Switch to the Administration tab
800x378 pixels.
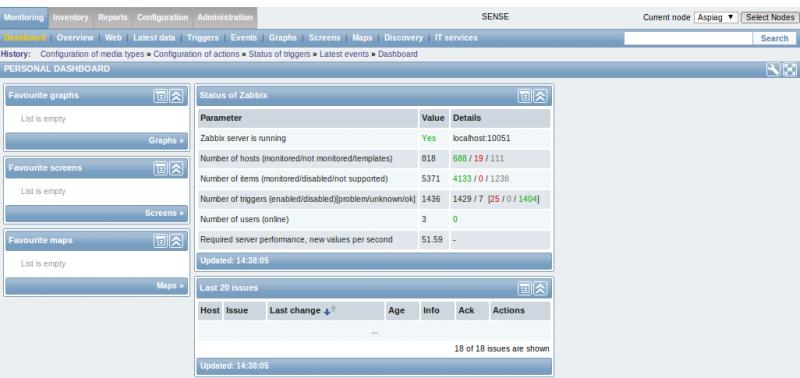coord(225,17)
